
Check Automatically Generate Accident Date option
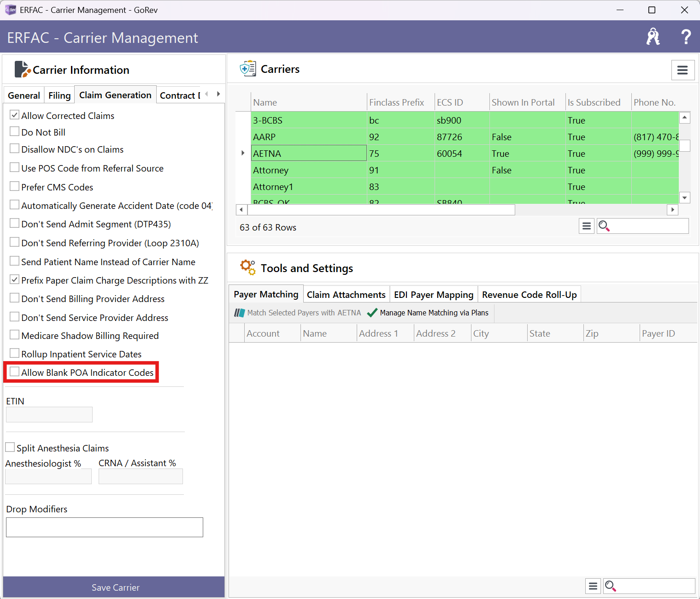point(15,205)
